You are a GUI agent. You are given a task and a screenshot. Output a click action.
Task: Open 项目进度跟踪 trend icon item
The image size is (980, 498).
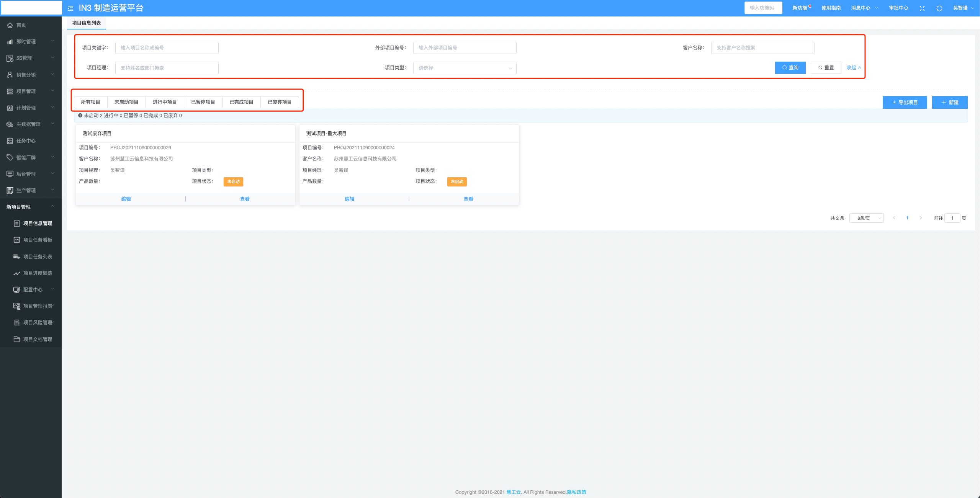(x=17, y=273)
